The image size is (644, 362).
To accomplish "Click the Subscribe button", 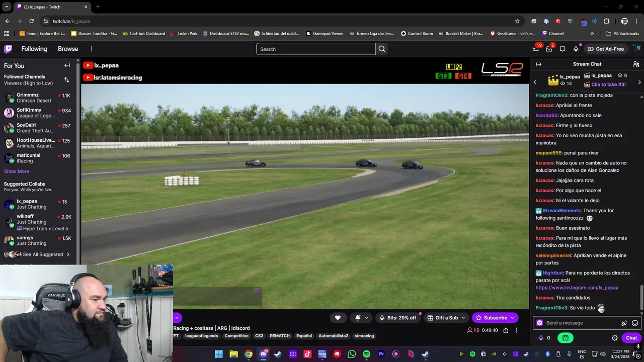I will tap(492, 318).
